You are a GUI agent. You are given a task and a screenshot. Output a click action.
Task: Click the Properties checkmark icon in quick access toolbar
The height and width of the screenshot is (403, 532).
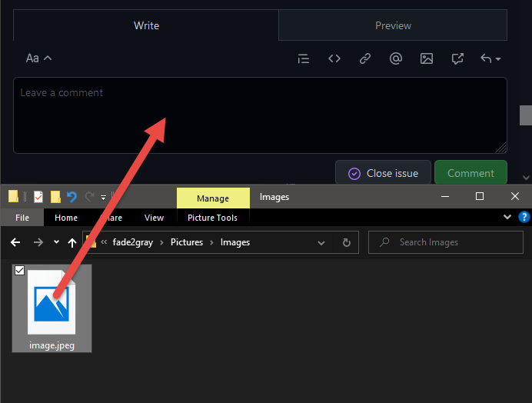pyautogui.click(x=38, y=197)
